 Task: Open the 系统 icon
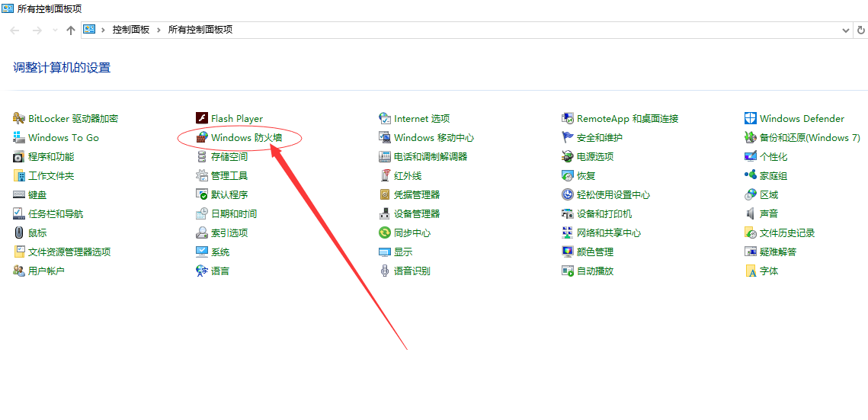click(x=201, y=252)
